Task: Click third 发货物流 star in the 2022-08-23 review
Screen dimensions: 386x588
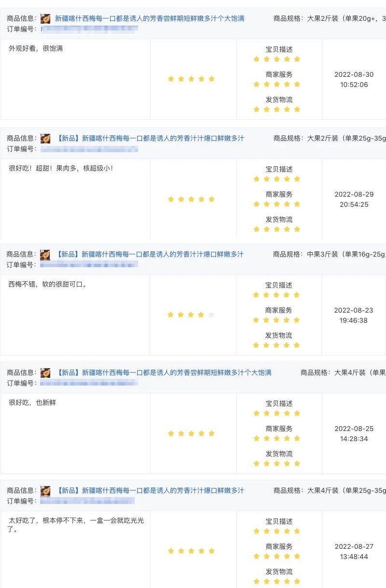Action: pyautogui.click(x=276, y=345)
